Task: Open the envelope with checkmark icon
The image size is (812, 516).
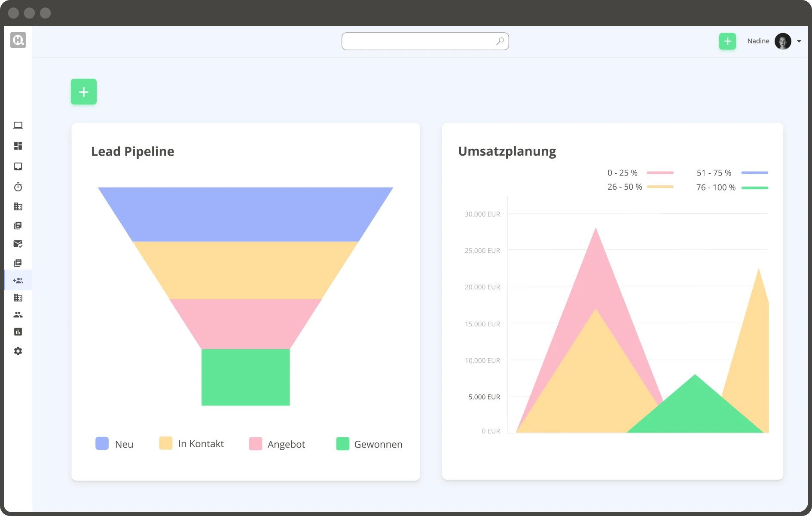Action: click(18, 244)
